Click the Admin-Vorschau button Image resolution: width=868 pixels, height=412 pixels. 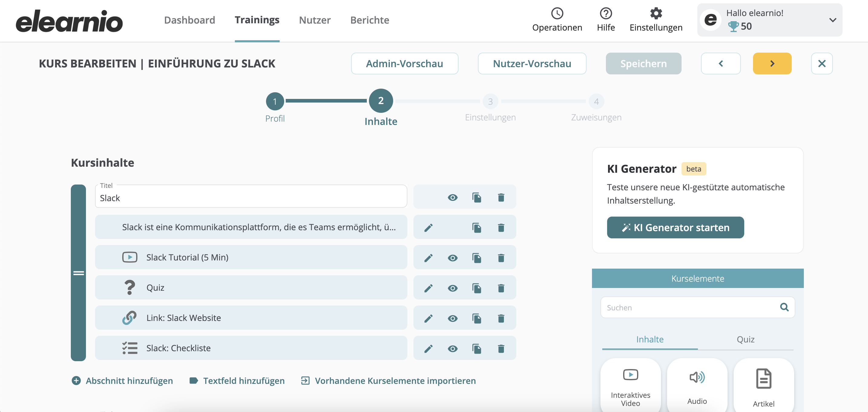coord(404,63)
